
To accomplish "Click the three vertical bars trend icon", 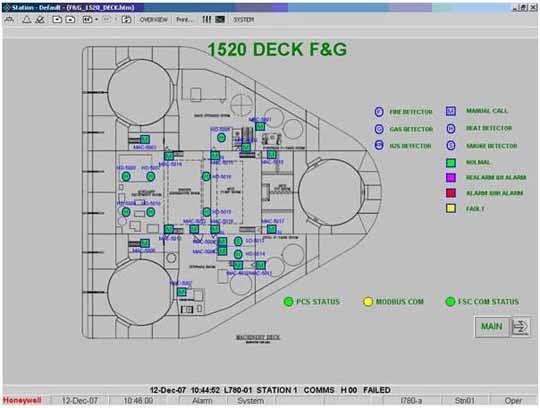I will tap(207, 20).
